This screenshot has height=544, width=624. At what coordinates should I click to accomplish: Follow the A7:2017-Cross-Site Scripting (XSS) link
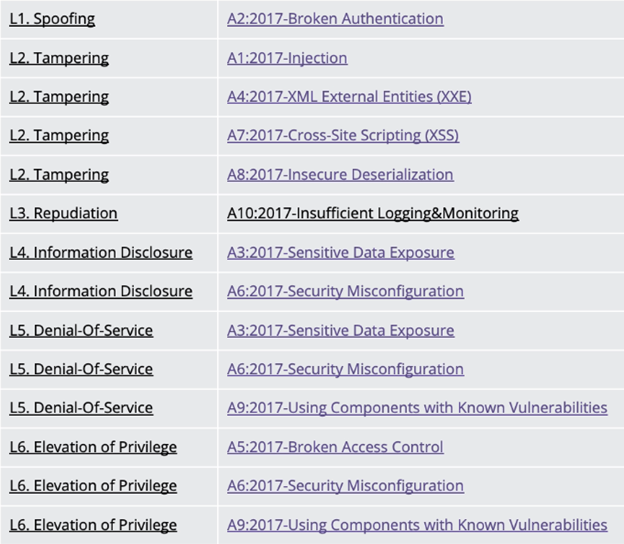(x=343, y=136)
